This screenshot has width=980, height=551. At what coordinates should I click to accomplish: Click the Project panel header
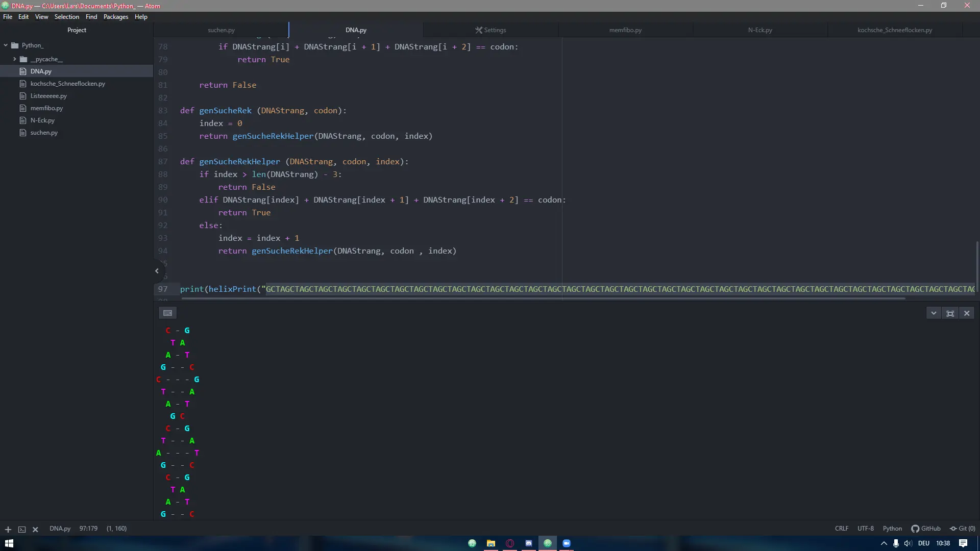click(x=77, y=30)
